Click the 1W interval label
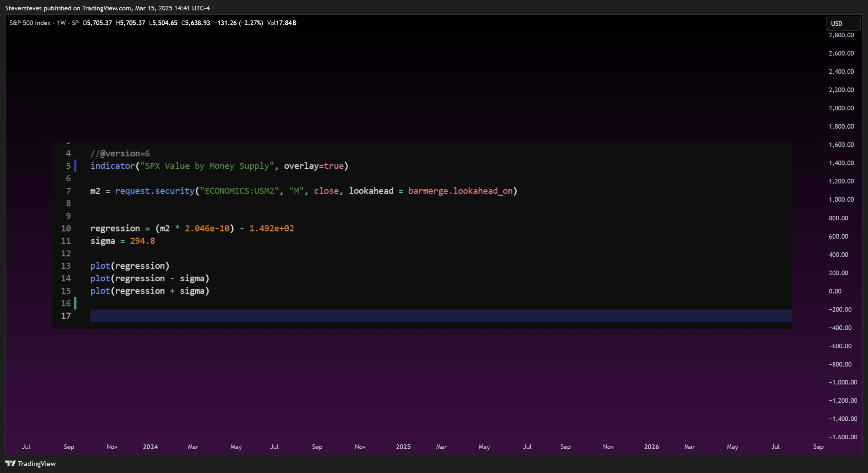Image resolution: width=868 pixels, height=473 pixels. coord(61,23)
